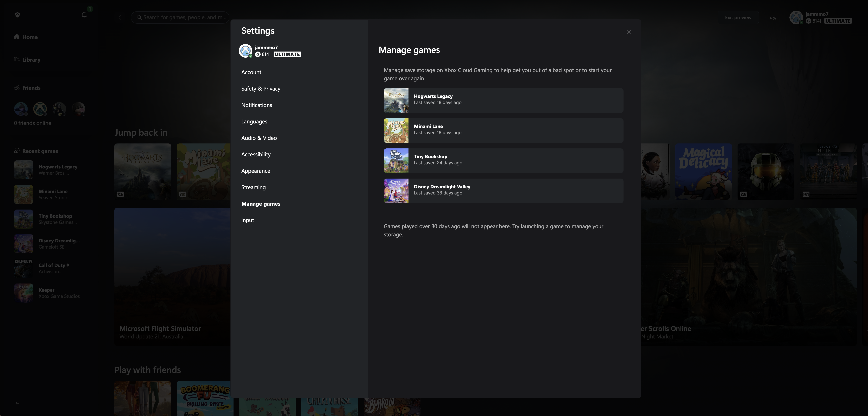Click the Recent games header
Image resolution: width=868 pixels, height=416 pixels.
coord(36,151)
